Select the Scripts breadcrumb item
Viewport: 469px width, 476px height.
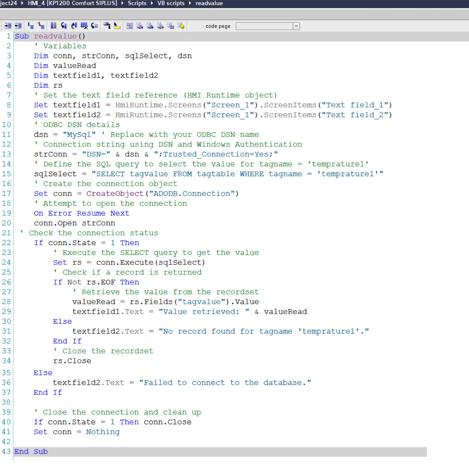pos(137,3)
